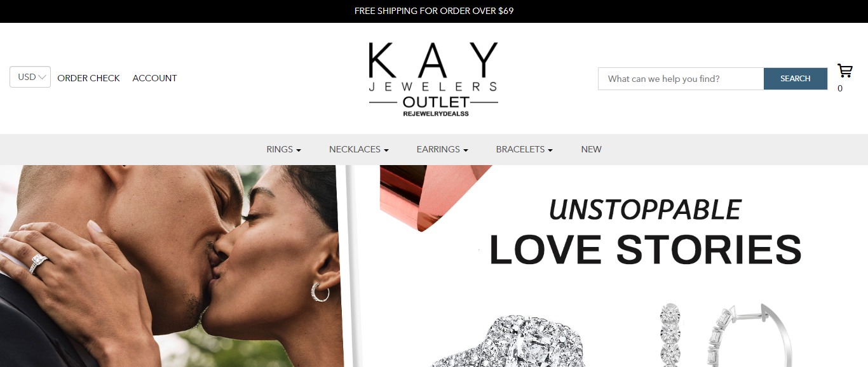Click the Kay Jewelers Outlet logo

click(x=433, y=79)
